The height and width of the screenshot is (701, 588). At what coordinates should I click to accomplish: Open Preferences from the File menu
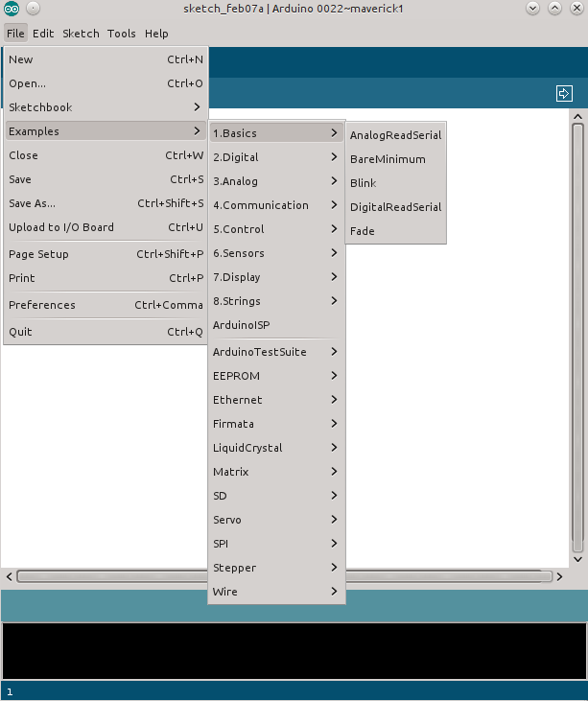(x=106, y=305)
